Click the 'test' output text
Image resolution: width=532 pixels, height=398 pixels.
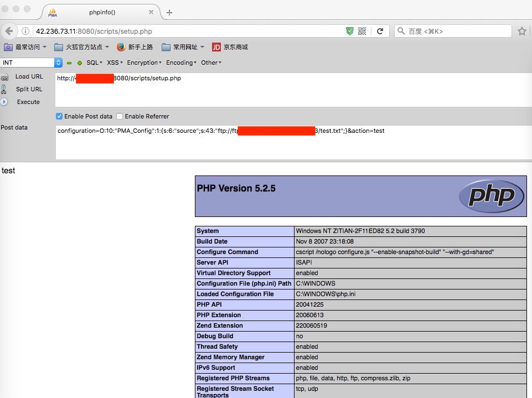pos(8,170)
